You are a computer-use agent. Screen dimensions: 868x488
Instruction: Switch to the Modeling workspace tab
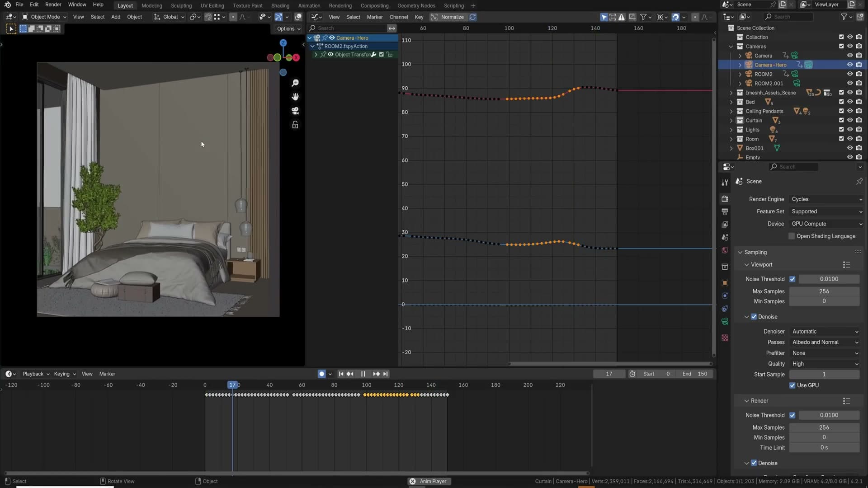coord(151,5)
